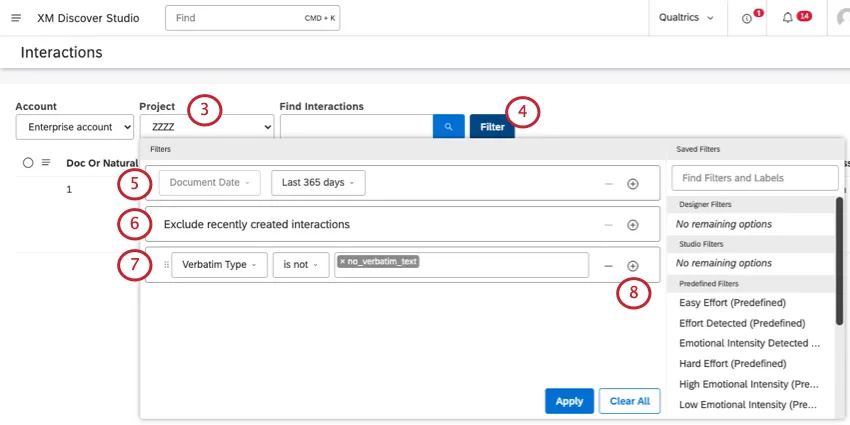
Task: Open the notifications bell
Action: click(788, 18)
